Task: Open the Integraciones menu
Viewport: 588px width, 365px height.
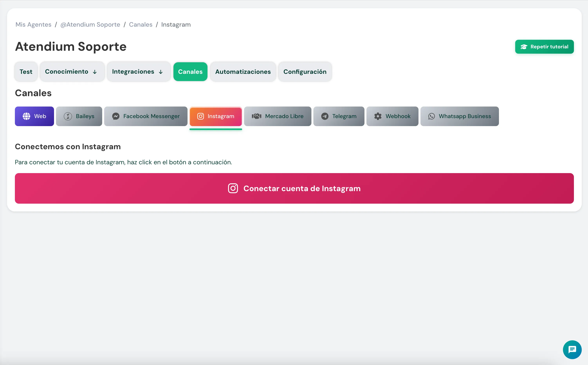Action: tap(139, 71)
